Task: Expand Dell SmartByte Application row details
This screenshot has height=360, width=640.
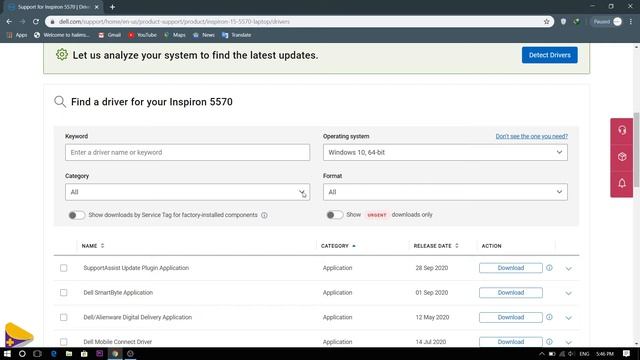Action: (x=569, y=293)
